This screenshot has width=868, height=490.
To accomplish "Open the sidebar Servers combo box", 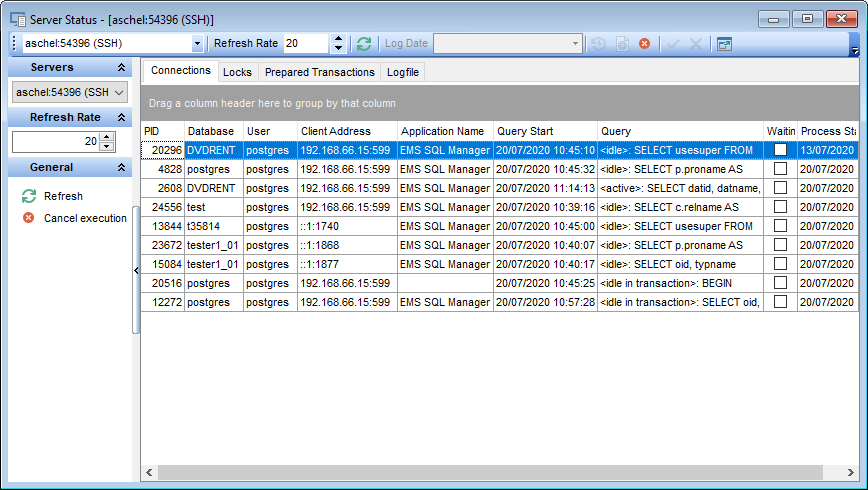I will tap(70, 92).
